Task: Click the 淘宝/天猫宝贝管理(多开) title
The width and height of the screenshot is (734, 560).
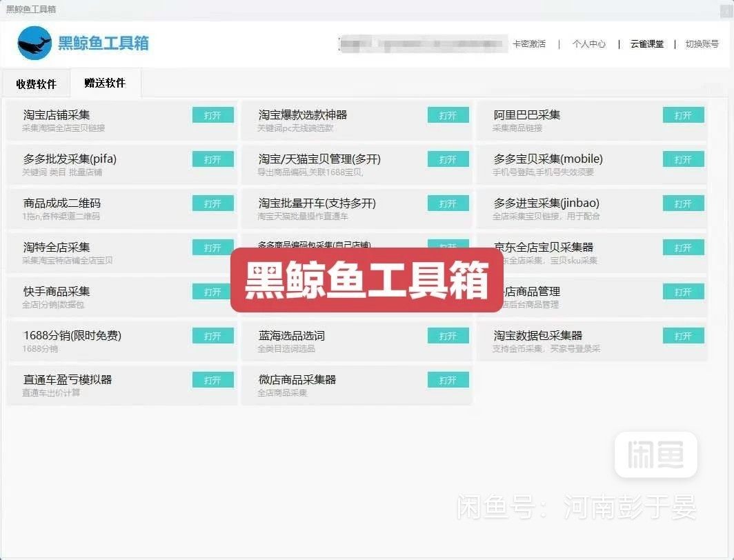Action: [319, 159]
